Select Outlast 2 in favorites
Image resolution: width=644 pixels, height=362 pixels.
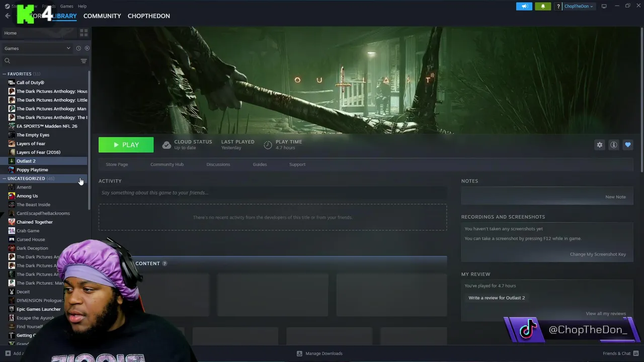[26, 161]
